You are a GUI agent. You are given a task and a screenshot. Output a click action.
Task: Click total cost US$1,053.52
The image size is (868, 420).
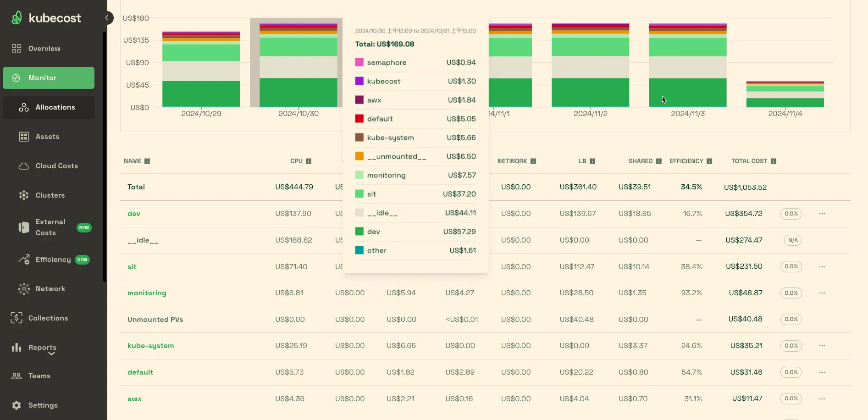click(745, 187)
